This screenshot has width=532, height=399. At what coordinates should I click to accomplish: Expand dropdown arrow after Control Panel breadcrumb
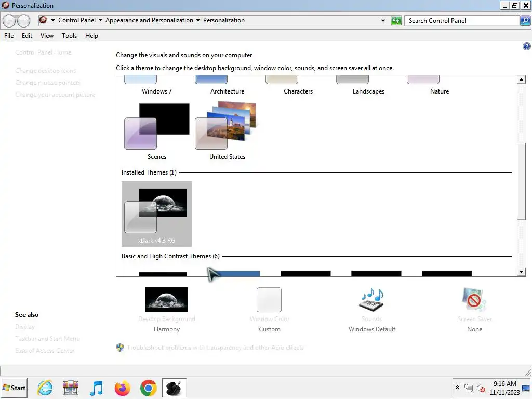point(100,20)
